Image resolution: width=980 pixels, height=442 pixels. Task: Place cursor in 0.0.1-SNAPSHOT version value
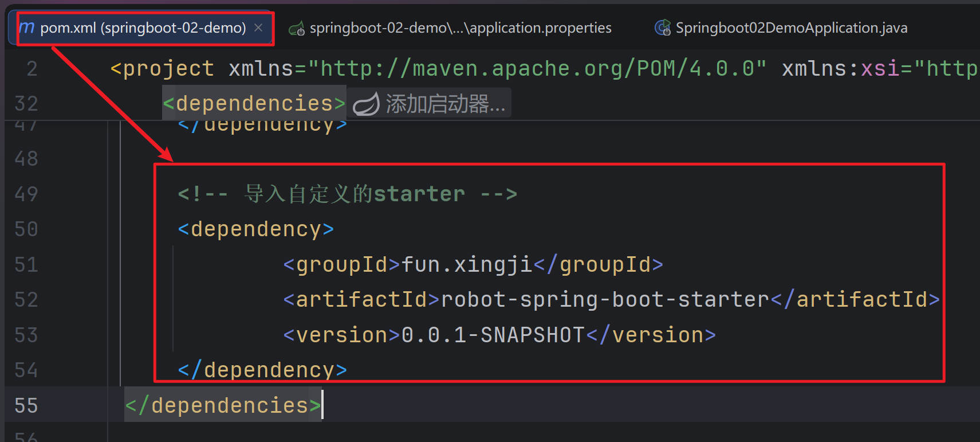492,335
